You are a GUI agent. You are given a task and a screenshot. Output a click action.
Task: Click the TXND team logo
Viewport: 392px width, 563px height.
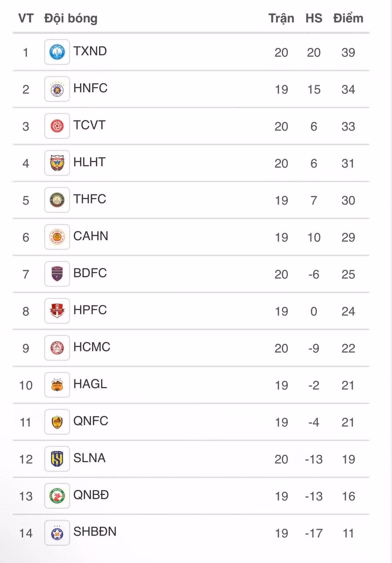click(57, 52)
